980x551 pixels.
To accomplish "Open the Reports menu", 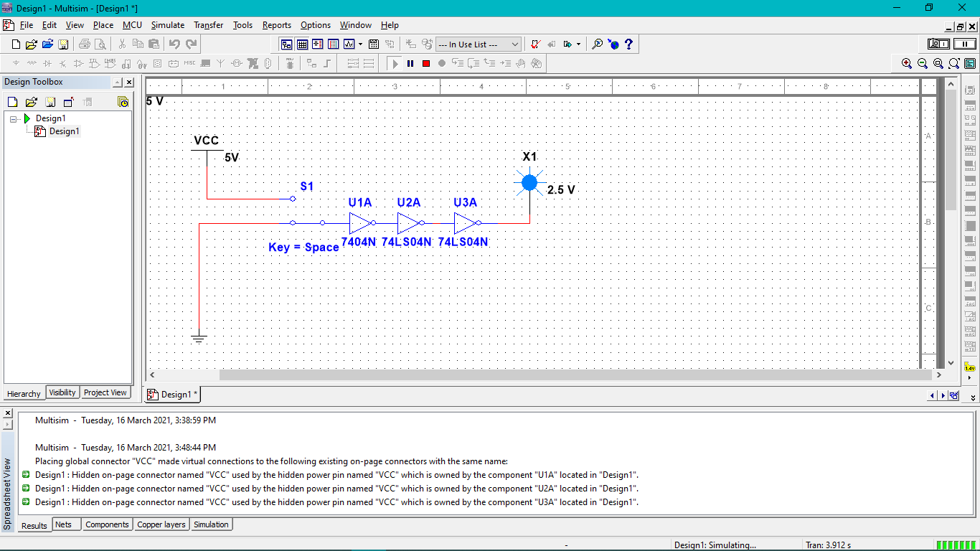I will tap(277, 25).
